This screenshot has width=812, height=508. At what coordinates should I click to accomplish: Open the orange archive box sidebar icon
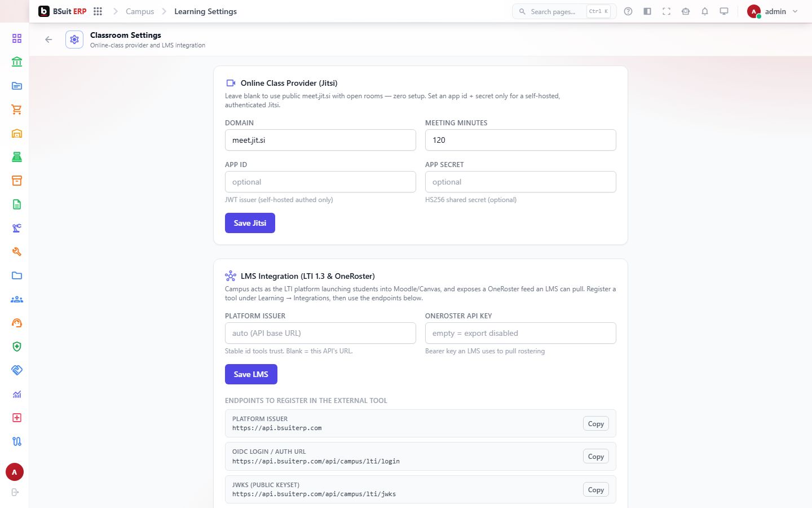(17, 181)
